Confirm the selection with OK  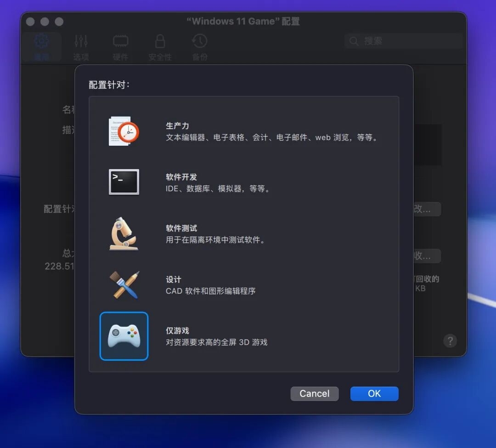[x=374, y=394]
